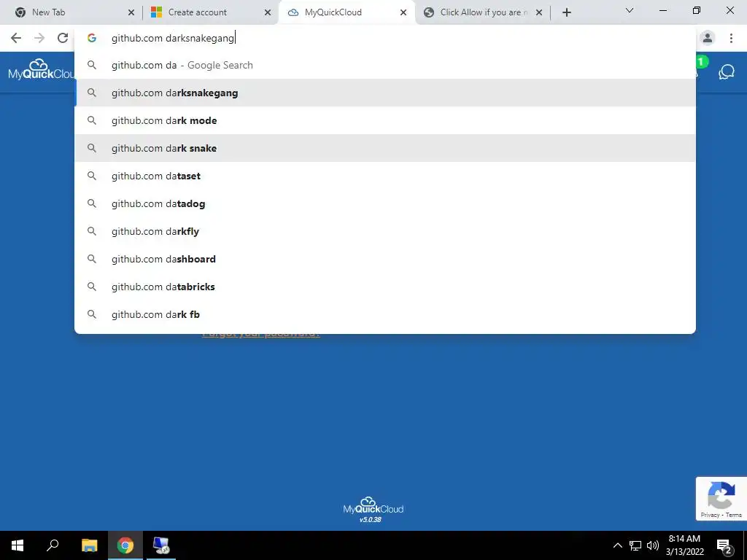The height and width of the screenshot is (560, 747).
Task: Select the github.com datadog suggestion
Action: click(x=385, y=203)
